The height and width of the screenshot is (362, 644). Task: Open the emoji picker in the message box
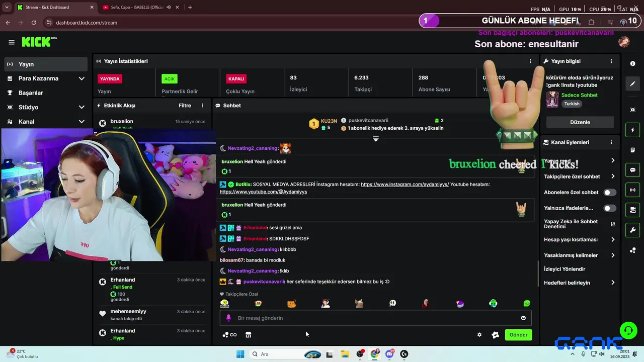coord(523,318)
